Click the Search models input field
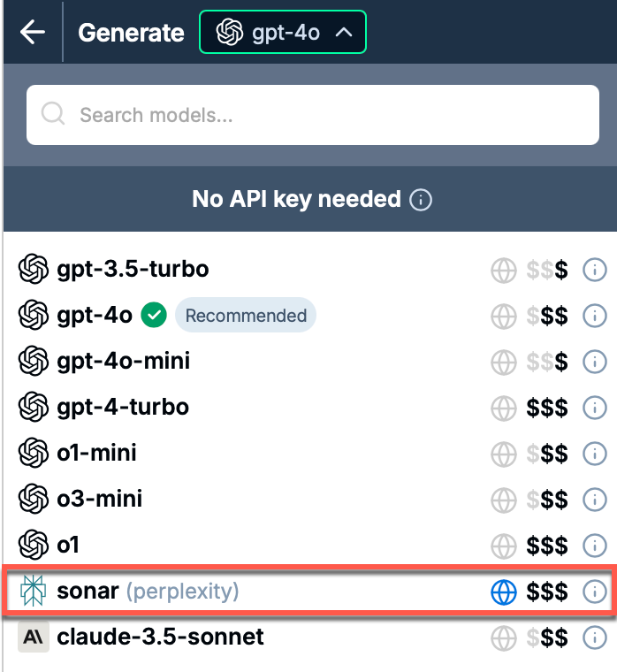This screenshot has width=617, height=672. click(313, 115)
